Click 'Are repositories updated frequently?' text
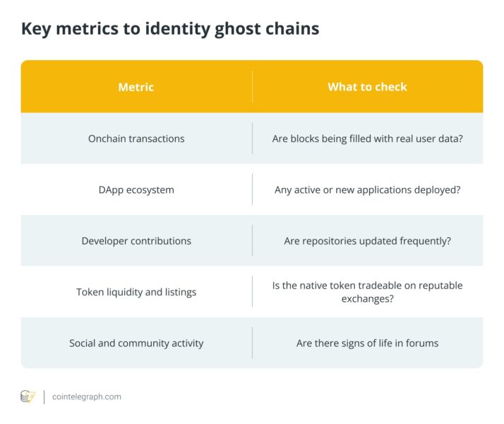Image resolution: width=504 pixels, height=424 pixels. 367,241
